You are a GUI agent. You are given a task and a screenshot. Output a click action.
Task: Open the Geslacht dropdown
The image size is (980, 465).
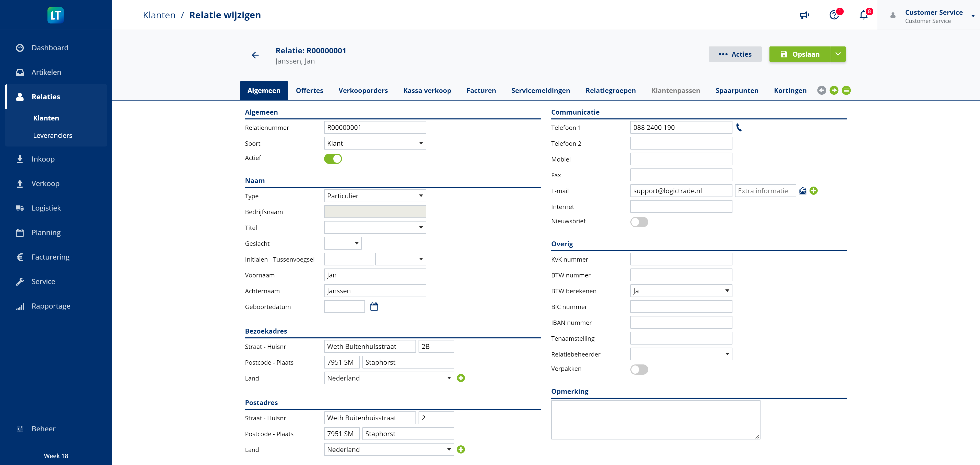coord(343,243)
